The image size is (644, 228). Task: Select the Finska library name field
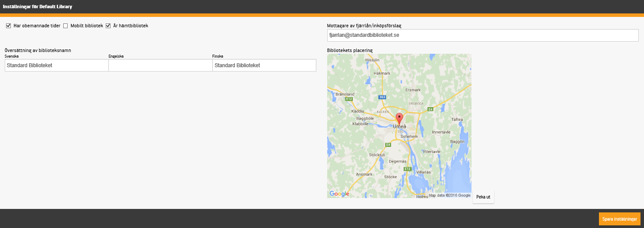pyautogui.click(x=264, y=65)
